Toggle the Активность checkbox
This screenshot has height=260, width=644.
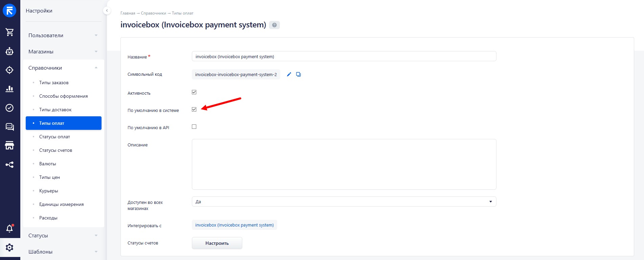point(194,92)
